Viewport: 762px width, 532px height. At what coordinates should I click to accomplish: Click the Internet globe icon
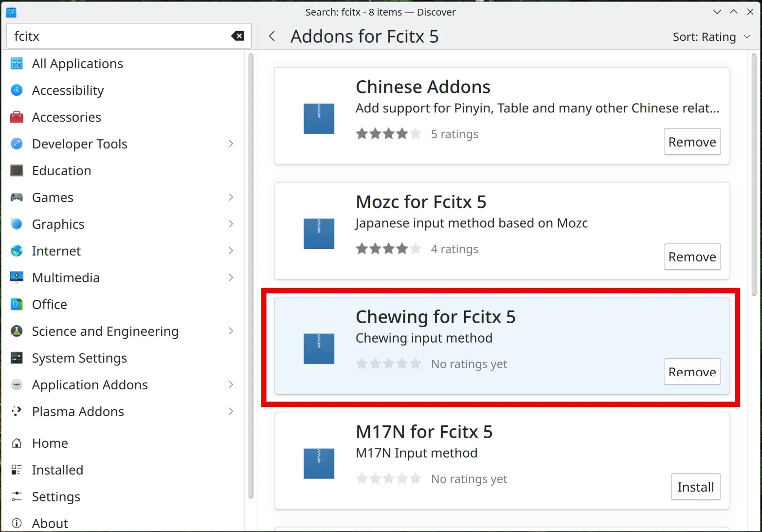coord(17,251)
